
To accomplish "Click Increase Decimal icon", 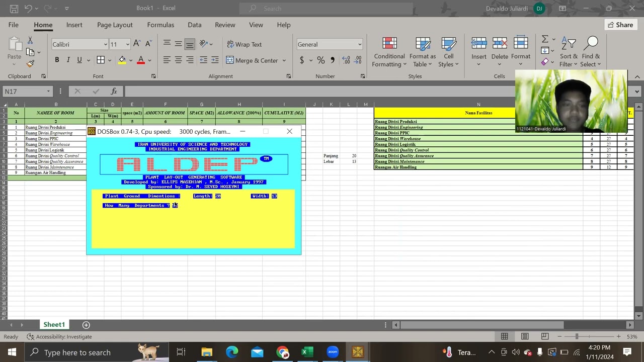I will point(346,60).
